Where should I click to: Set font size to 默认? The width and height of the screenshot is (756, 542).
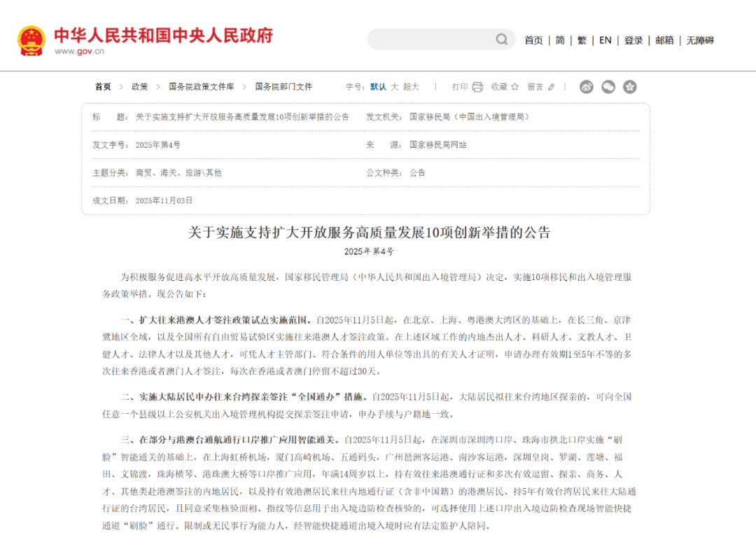(x=378, y=87)
